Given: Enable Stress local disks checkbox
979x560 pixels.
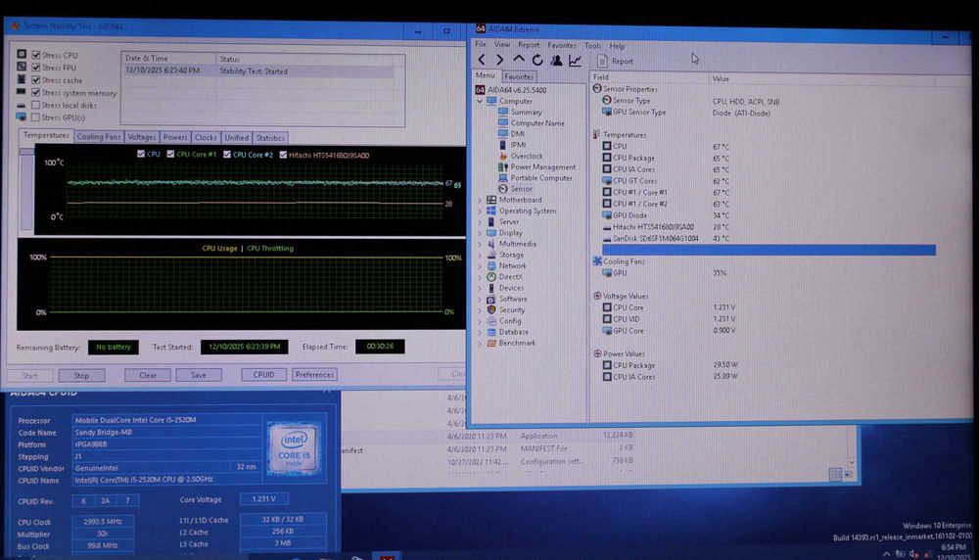Looking at the screenshot, I should coord(36,105).
